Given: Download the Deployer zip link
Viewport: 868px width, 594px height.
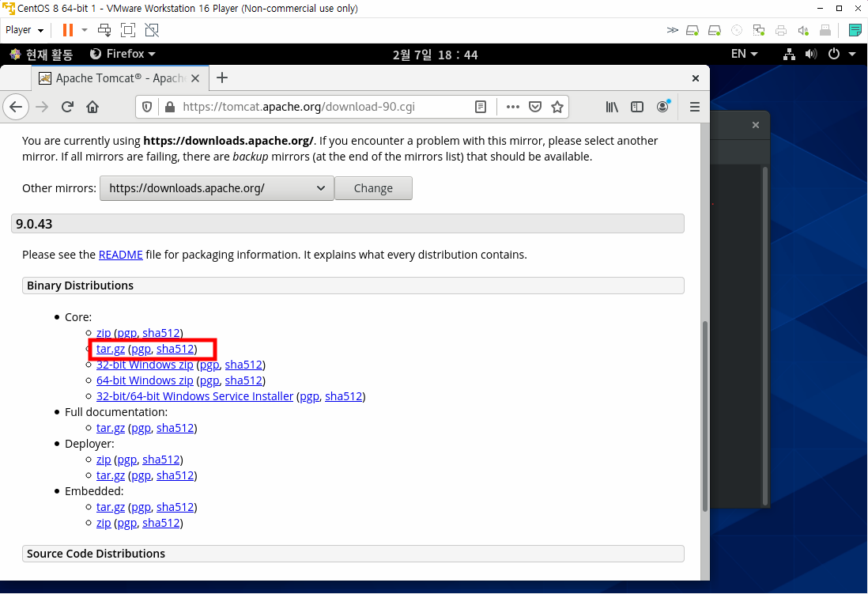Looking at the screenshot, I should pyautogui.click(x=104, y=460).
